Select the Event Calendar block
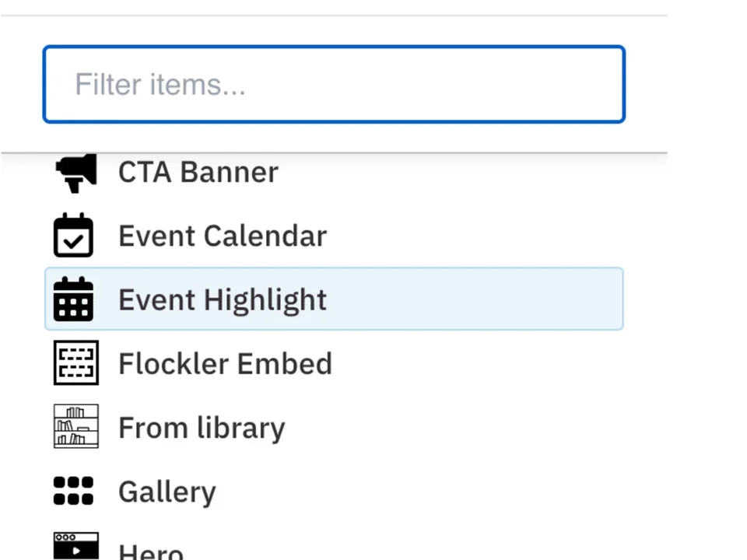747x560 pixels. [x=223, y=236]
